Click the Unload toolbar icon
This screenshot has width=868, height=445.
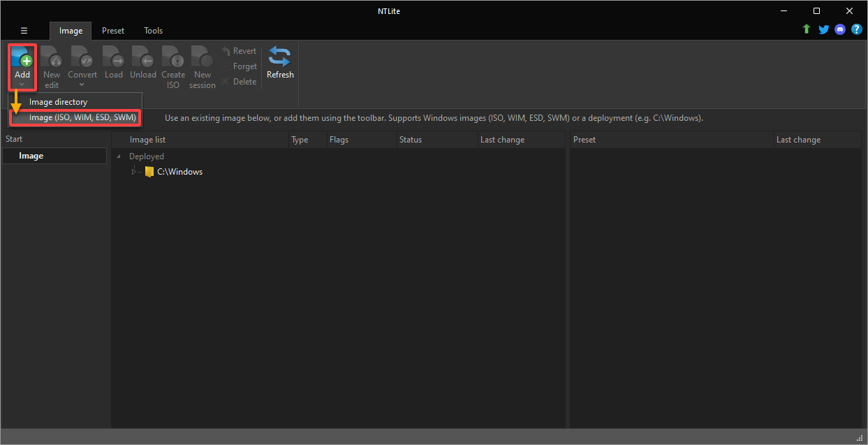tap(142, 57)
